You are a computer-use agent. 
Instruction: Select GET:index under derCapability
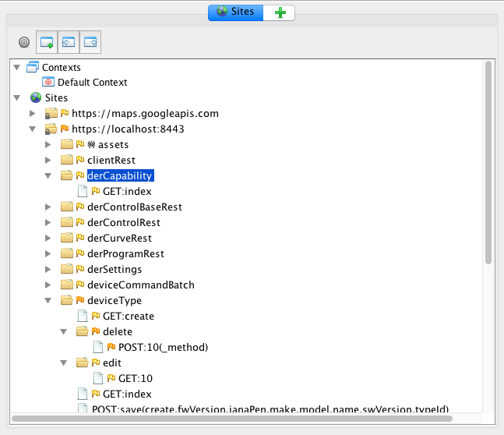(126, 192)
